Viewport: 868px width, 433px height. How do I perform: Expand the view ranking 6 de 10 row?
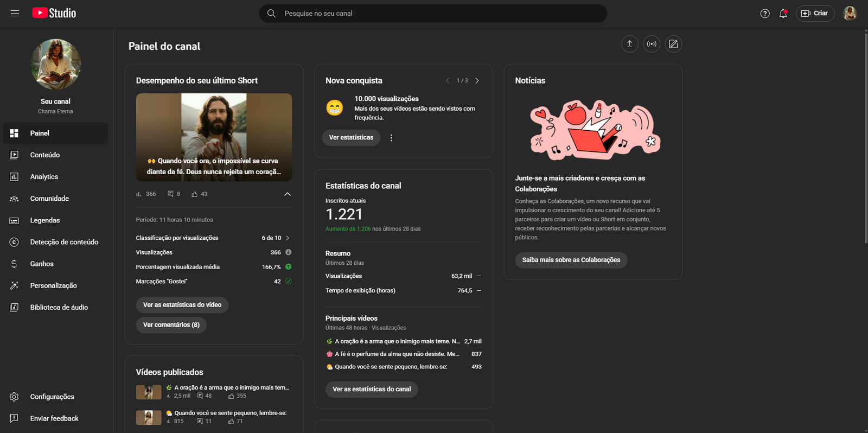pyautogui.click(x=287, y=238)
